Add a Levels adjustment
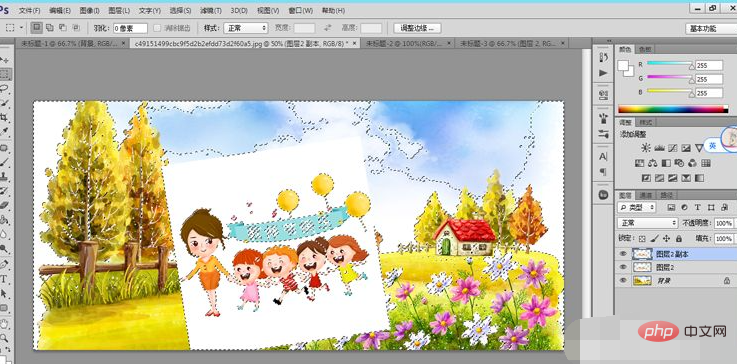Screen dimensions: 737x364 pos(659,148)
